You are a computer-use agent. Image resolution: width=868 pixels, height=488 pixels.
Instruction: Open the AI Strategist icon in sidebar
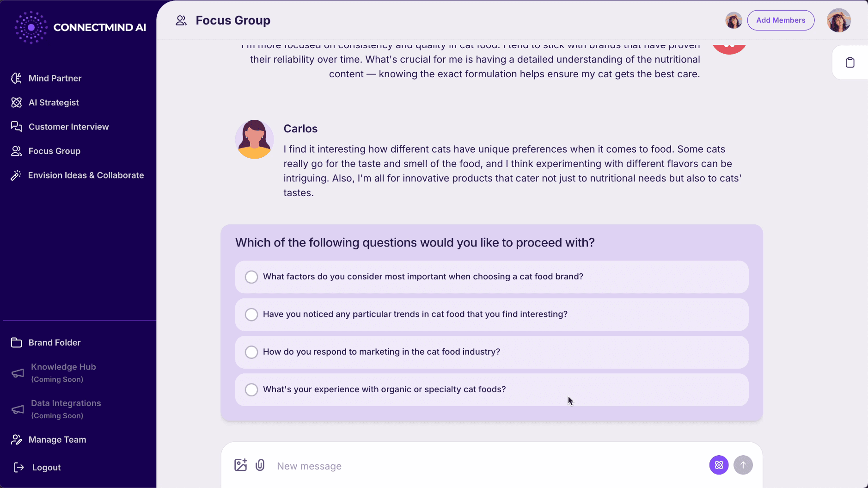(x=17, y=102)
